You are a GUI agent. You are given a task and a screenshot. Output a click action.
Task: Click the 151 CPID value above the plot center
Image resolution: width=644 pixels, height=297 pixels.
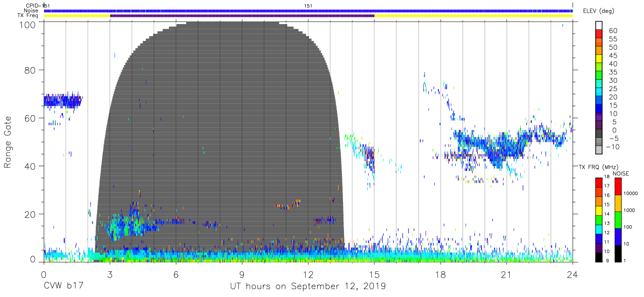pyautogui.click(x=309, y=6)
